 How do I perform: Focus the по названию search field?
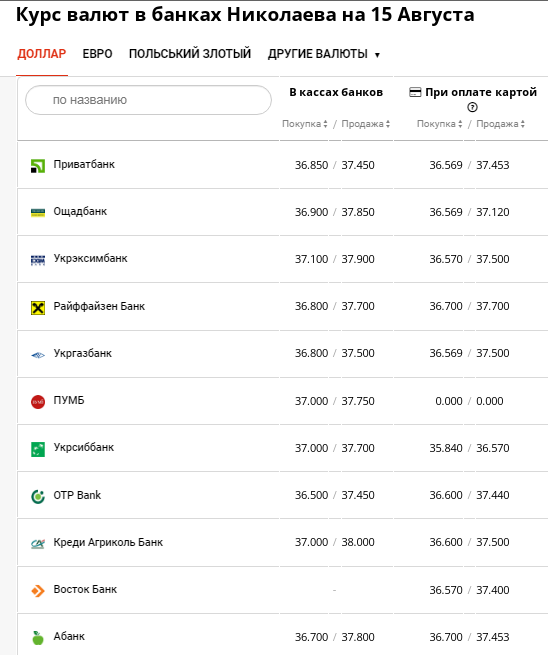148,100
